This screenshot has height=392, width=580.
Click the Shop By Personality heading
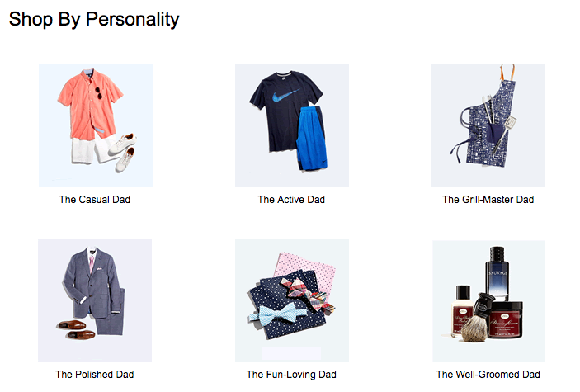pos(94,19)
